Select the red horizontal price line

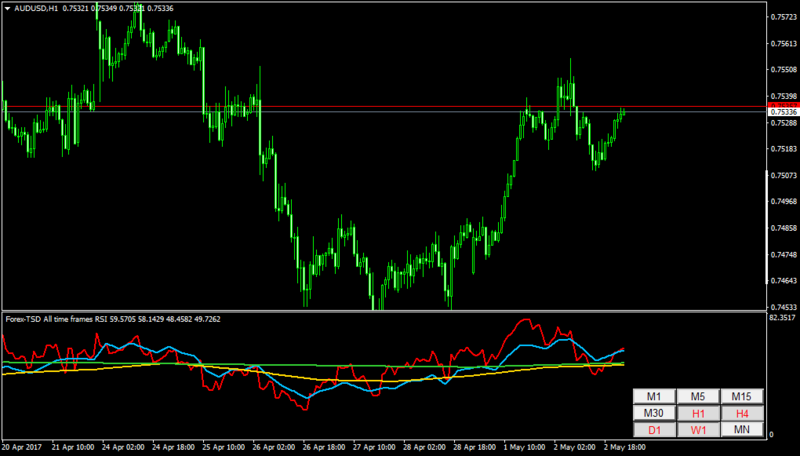pos(383,107)
